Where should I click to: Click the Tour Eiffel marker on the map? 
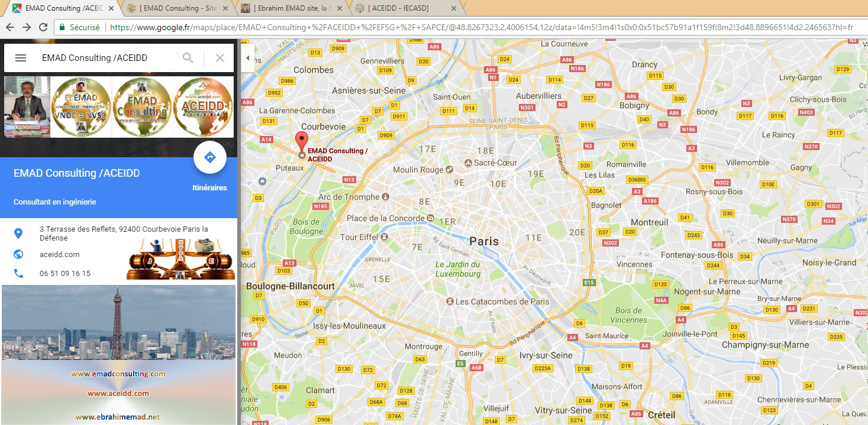385,237
